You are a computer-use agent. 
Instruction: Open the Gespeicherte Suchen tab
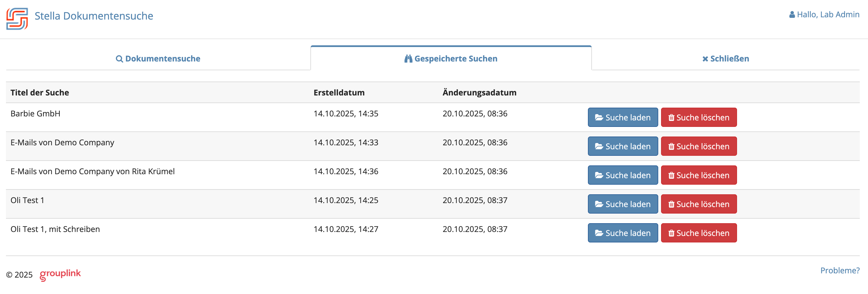tap(451, 59)
